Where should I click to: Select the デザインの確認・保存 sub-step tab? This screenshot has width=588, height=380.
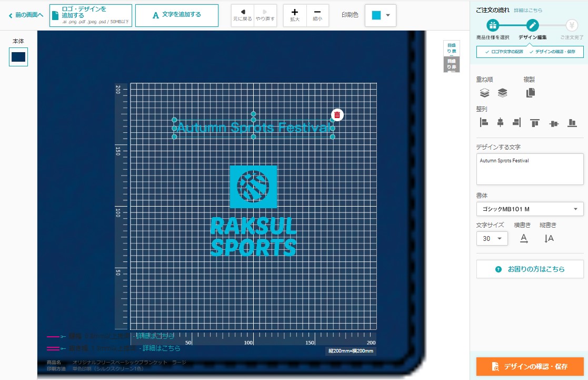552,52
